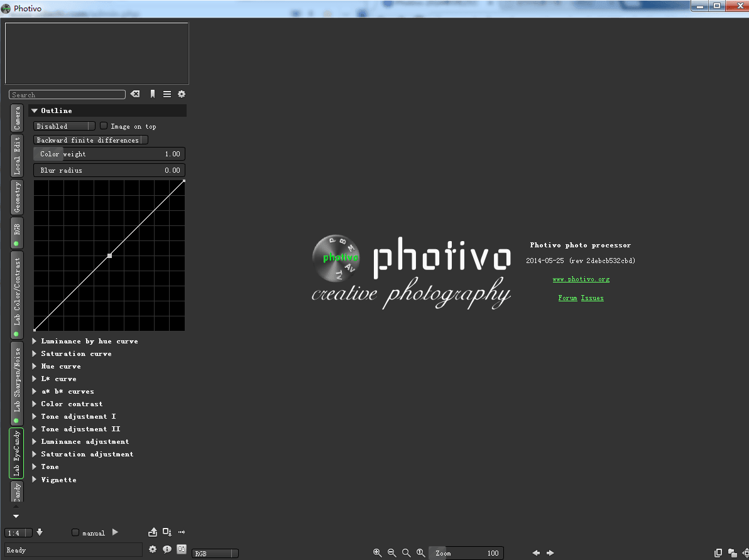Image resolution: width=749 pixels, height=560 pixels.
Task: Check the Image on top option
Action: pyautogui.click(x=103, y=126)
